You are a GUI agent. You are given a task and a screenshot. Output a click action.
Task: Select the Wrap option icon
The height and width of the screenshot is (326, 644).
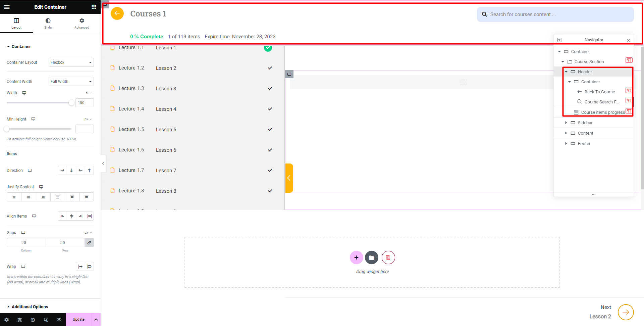[90, 267]
